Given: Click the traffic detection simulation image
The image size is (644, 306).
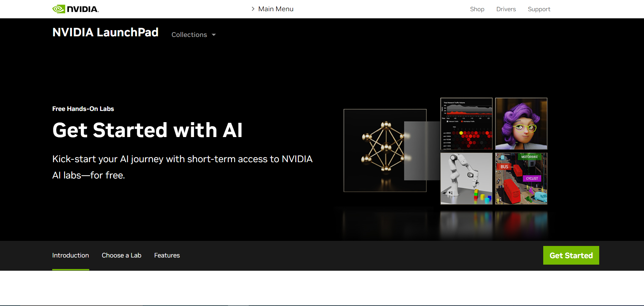Looking at the screenshot, I should coord(521,178).
